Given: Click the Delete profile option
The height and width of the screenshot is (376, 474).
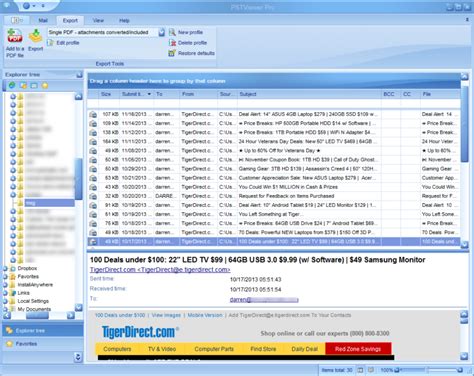Looking at the screenshot, I should pos(188,43).
